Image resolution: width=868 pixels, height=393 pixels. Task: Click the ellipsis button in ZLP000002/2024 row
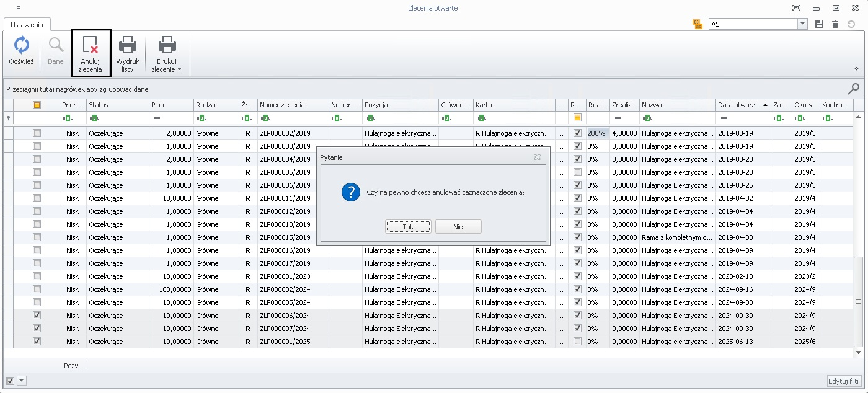click(x=561, y=289)
